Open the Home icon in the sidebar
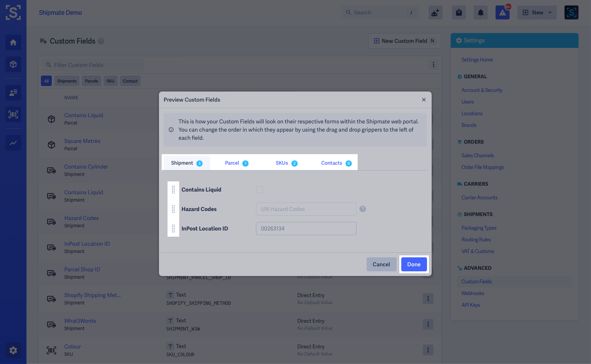591x364 pixels. click(13, 42)
